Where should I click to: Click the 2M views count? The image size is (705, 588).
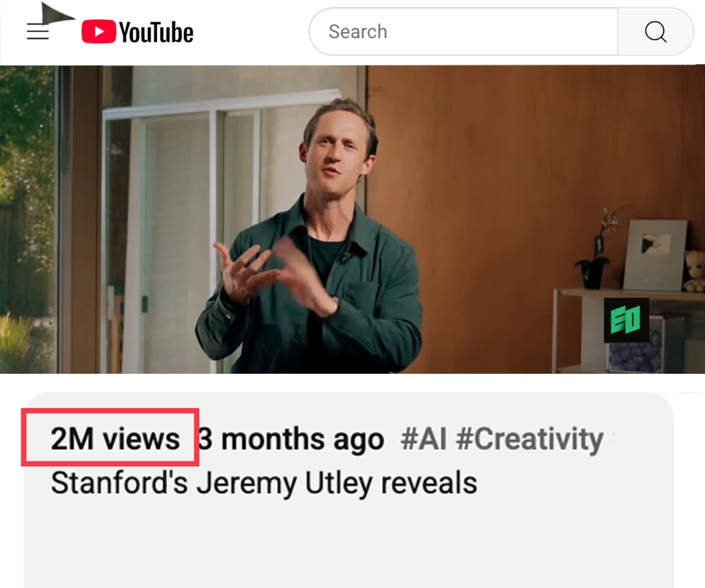(115, 439)
